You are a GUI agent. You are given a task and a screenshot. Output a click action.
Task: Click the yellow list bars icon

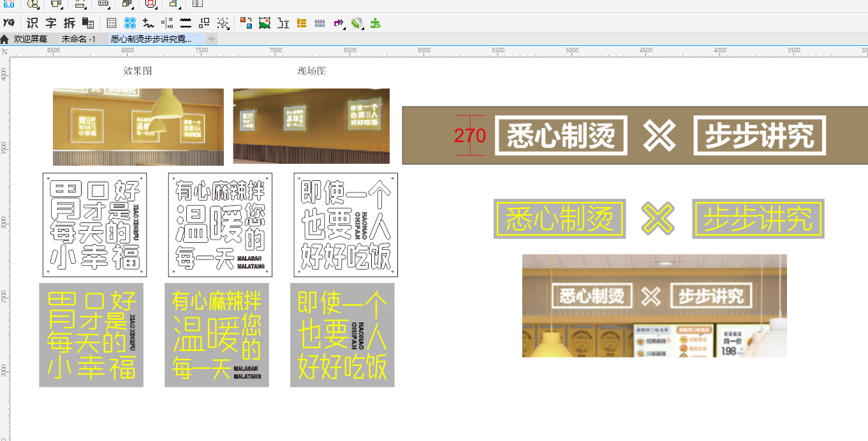302,23
